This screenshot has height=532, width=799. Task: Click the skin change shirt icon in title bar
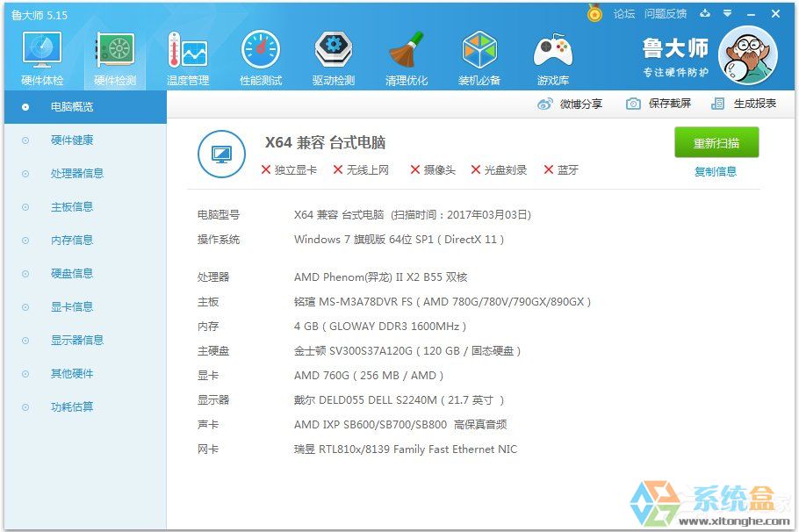[x=705, y=14]
